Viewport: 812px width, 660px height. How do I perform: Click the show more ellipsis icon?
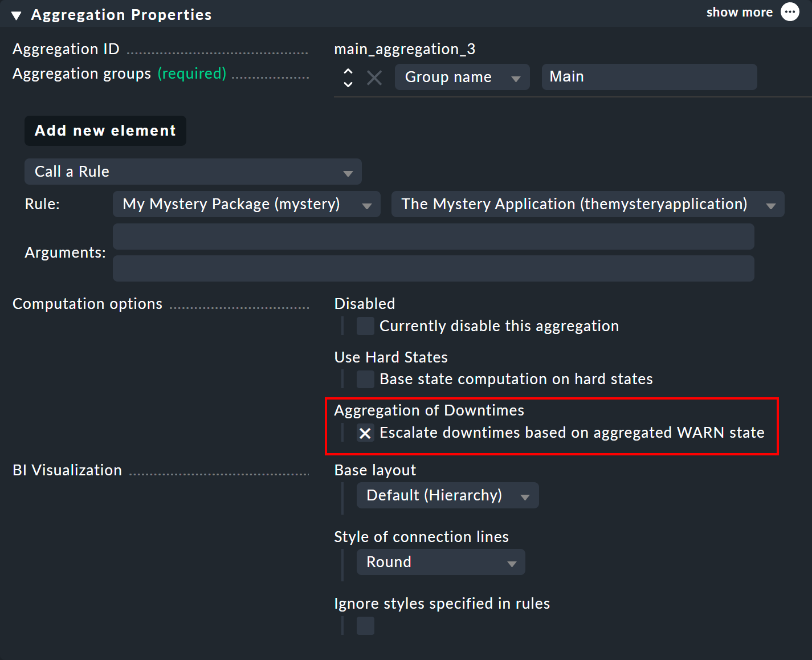(x=790, y=12)
